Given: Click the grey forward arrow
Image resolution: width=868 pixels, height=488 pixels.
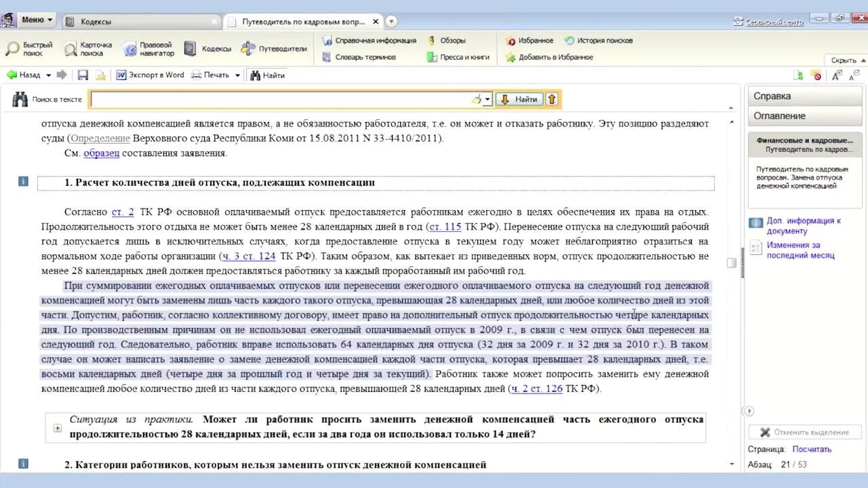Looking at the screenshot, I should tap(62, 75).
